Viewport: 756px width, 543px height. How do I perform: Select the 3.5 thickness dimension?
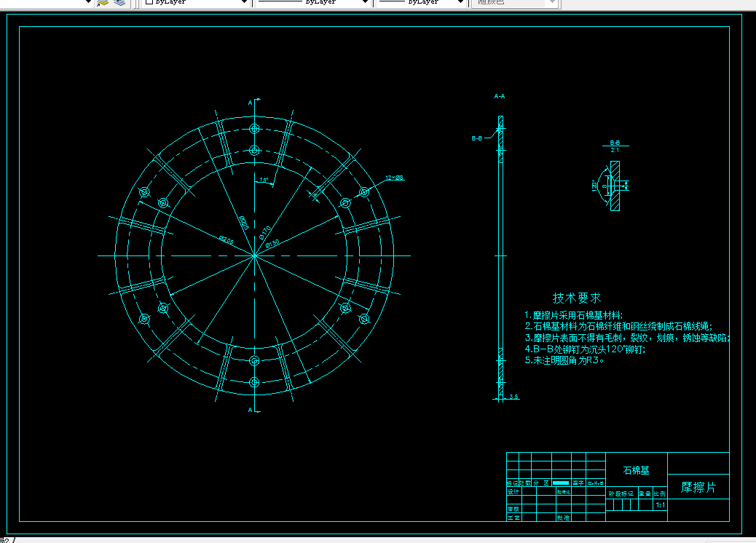coord(514,397)
